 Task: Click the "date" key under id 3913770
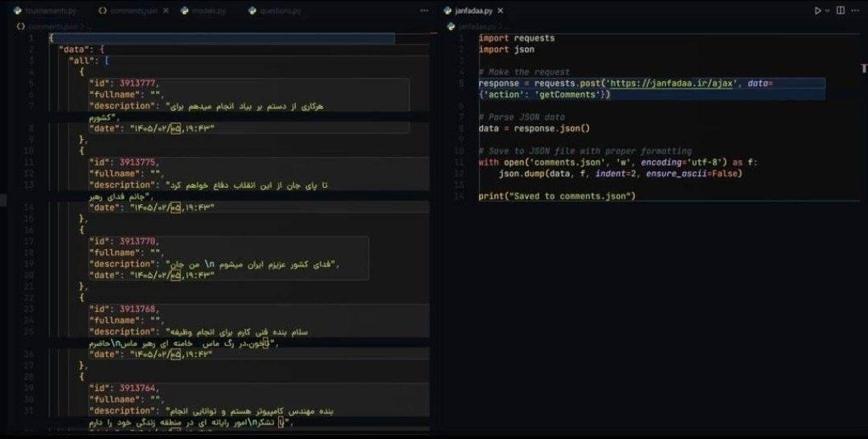coord(106,275)
